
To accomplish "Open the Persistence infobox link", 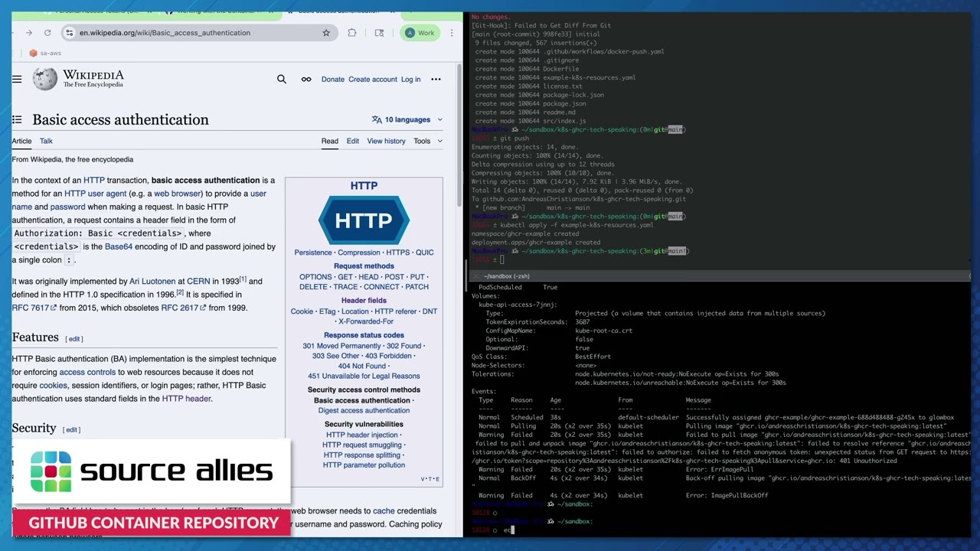I will 312,253.
